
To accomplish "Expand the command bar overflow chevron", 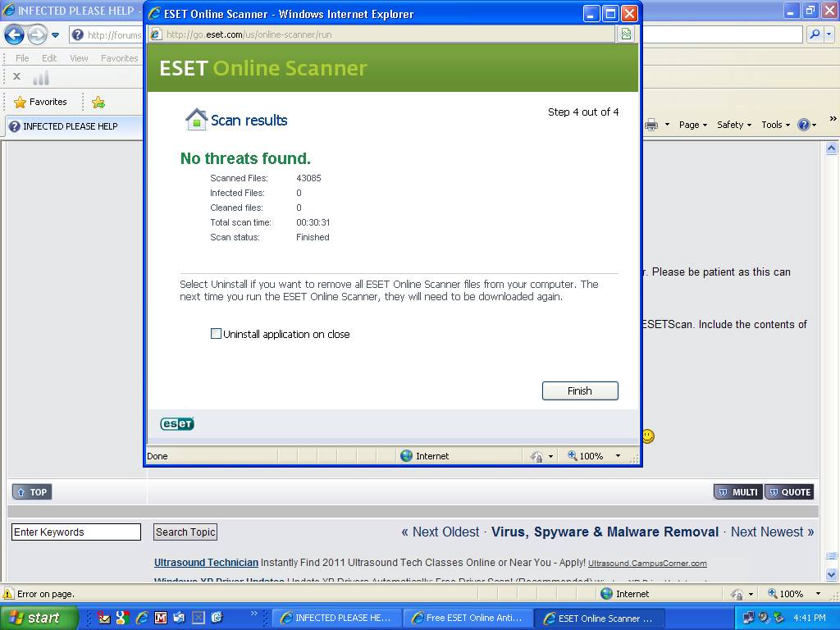I will coord(833,119).
